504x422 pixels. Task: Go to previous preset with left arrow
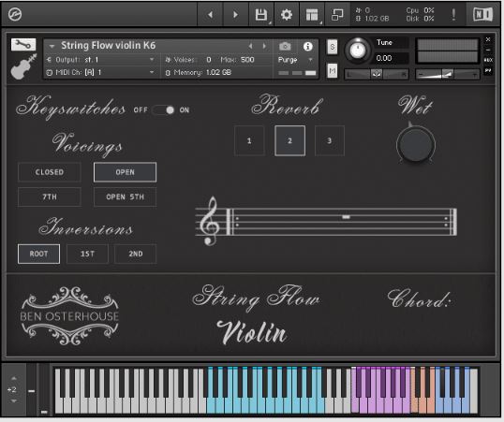210,14
